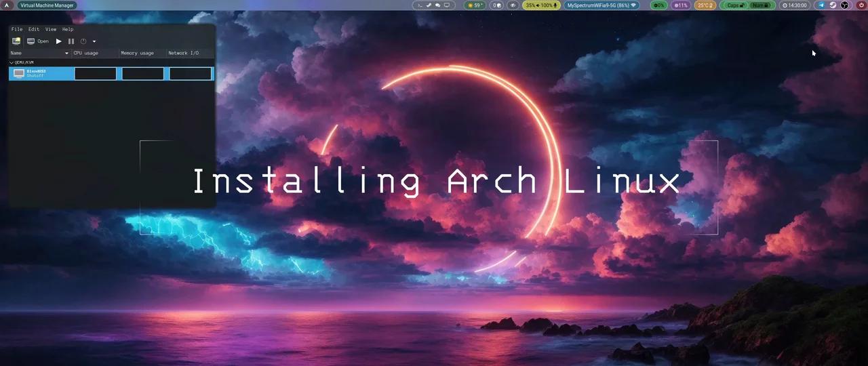This screenshot has height=366, width=868.
Task: Click the CPU usage column header
Action: click(95, 53)
